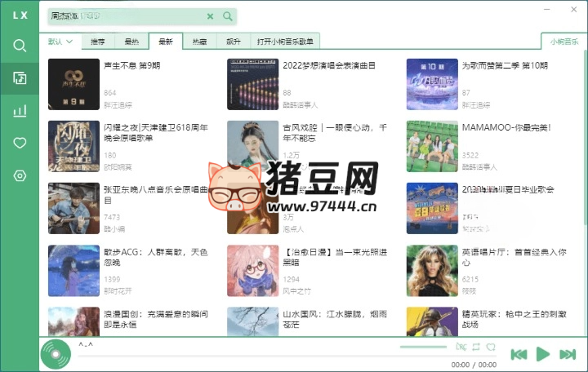Open the search page in sidebar
588x372 pixels.
coord(20,46)
